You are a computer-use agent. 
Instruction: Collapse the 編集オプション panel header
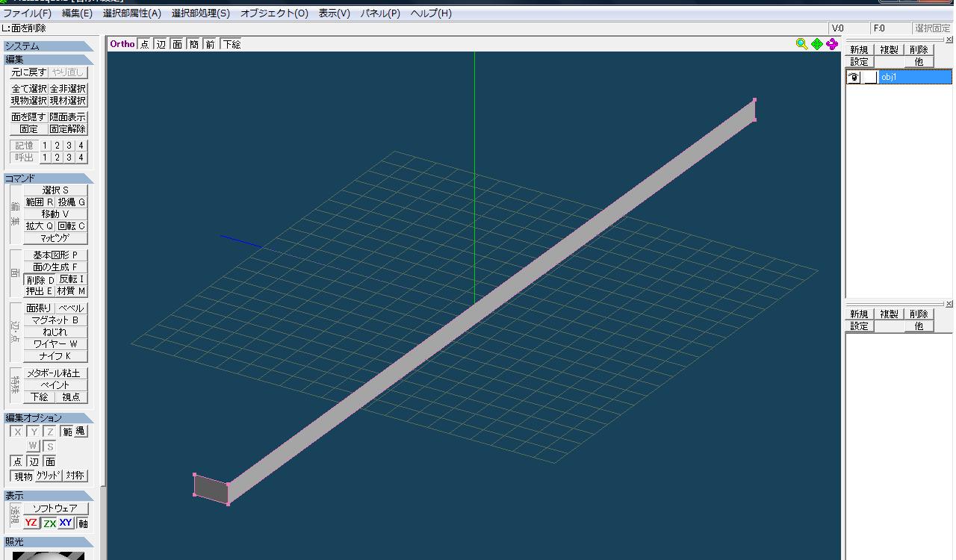coord(49,418)
